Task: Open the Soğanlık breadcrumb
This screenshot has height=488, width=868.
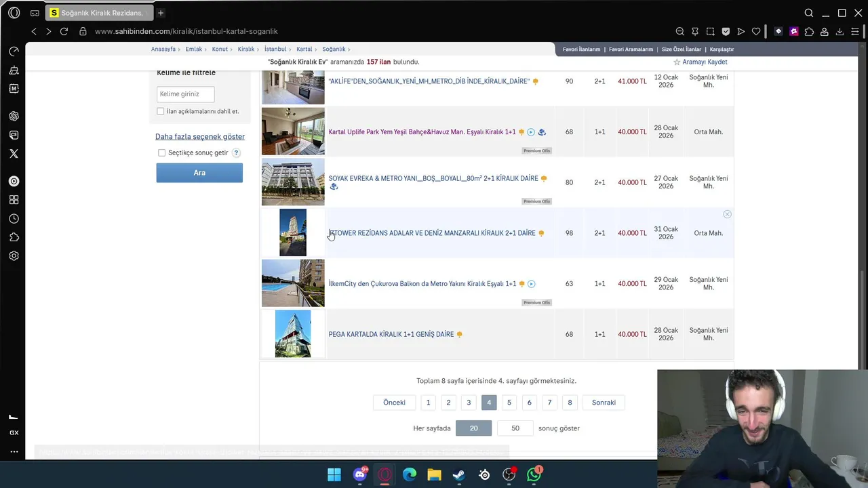Action: 334,49
